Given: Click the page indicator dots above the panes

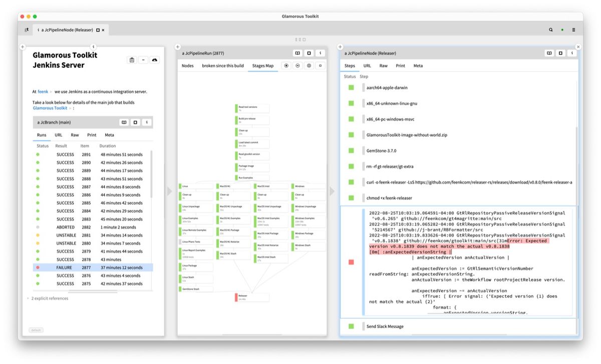Looking at the screenshot, I should (300, 40).
